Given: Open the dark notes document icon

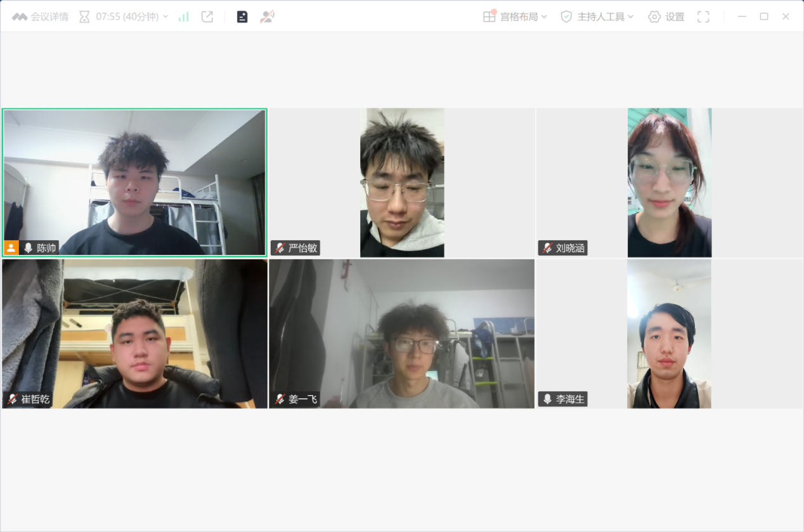Looking at the screenshot, I should click(x=242, y=17).
